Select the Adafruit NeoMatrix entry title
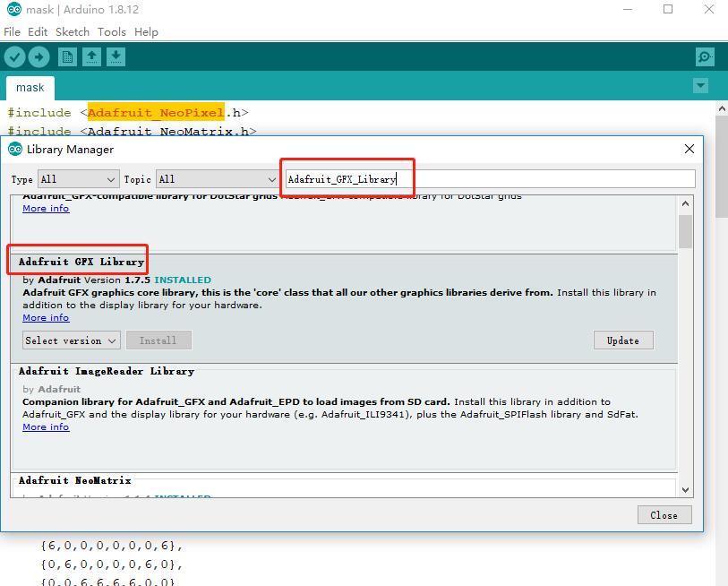The height and width of the screenshot is (586, 728). (74, 480)
